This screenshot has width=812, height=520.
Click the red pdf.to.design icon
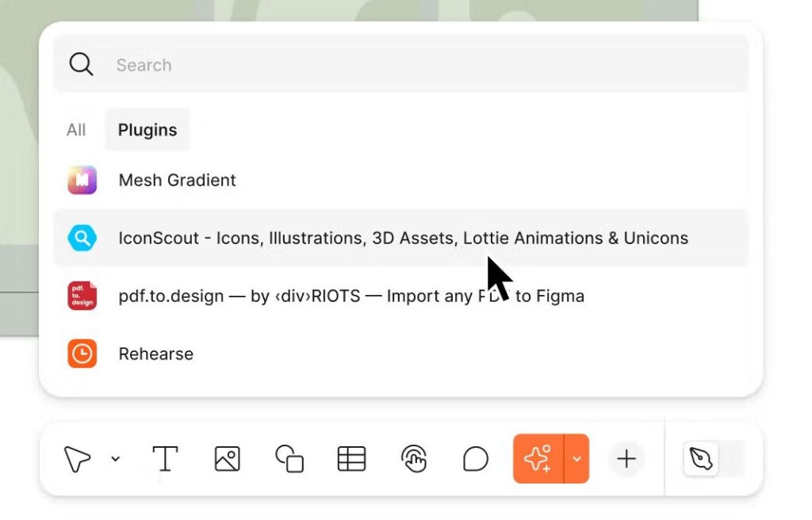82,296
